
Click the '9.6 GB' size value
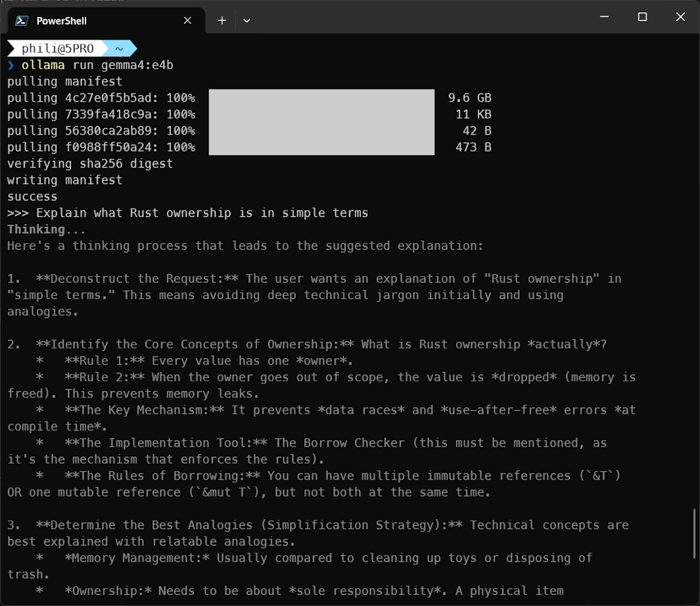click(x=470, y=98)
